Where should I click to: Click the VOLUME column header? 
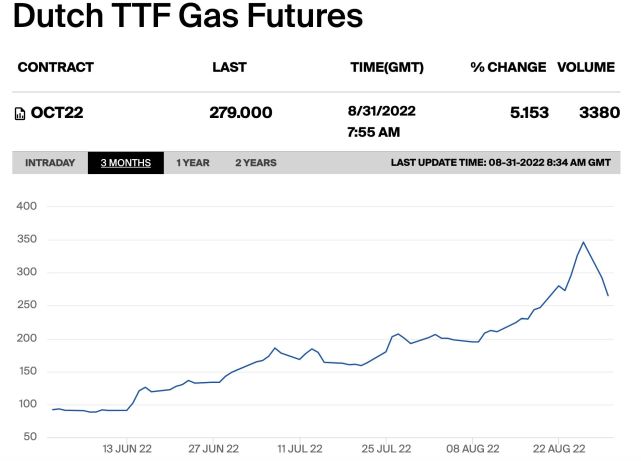coord(586,67)
